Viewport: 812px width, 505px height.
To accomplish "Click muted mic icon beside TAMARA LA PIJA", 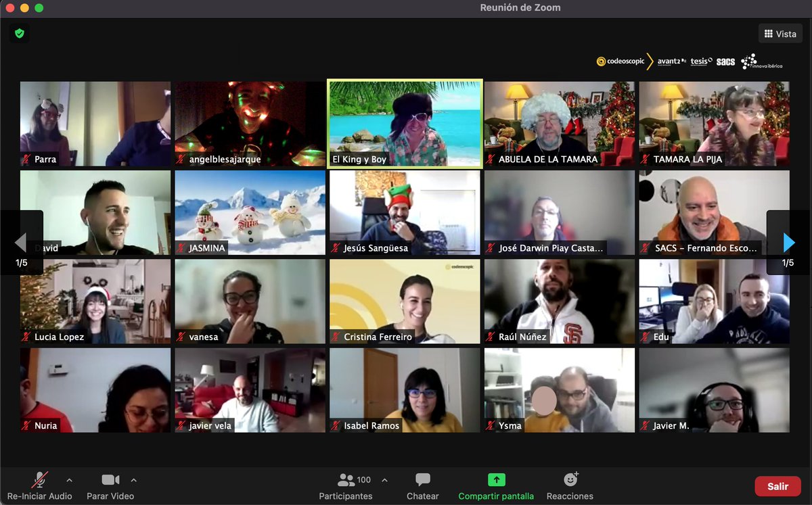I will 646,160.
